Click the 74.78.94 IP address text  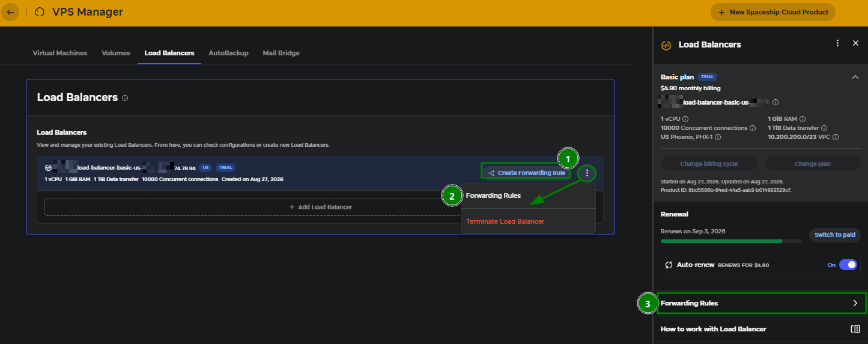coord(185,168)
